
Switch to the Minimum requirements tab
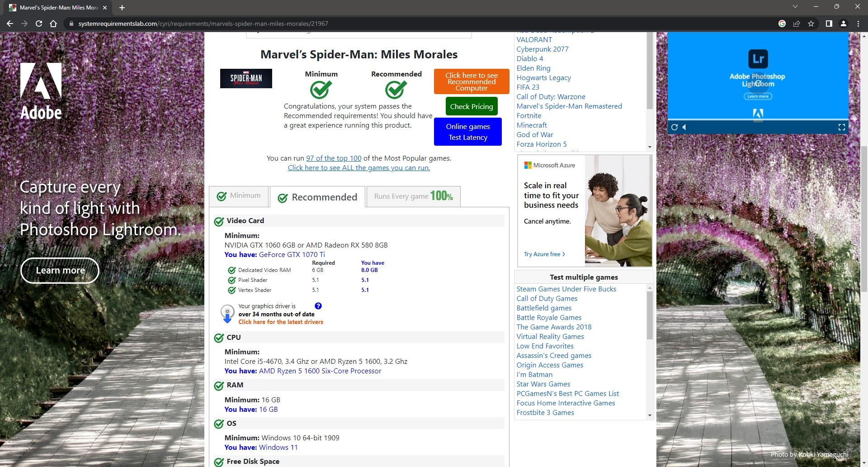[239, 196]
